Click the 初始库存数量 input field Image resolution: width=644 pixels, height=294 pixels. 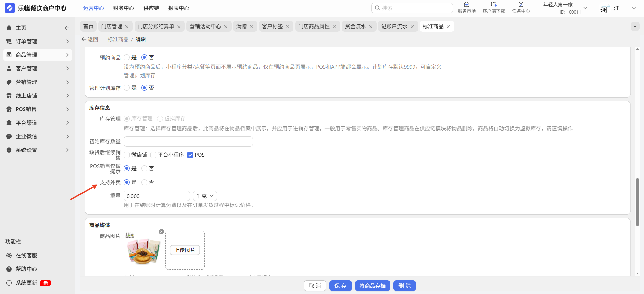[188, 141]
